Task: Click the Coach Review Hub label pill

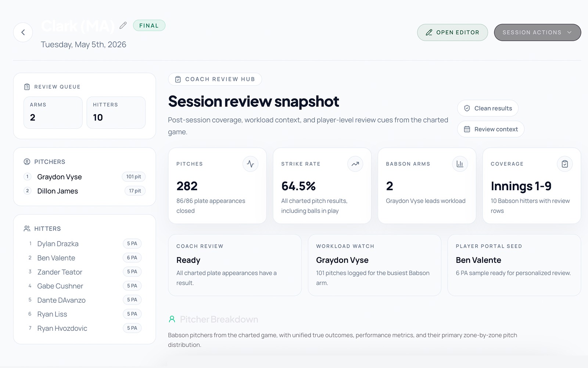Action: click(215, 79)
